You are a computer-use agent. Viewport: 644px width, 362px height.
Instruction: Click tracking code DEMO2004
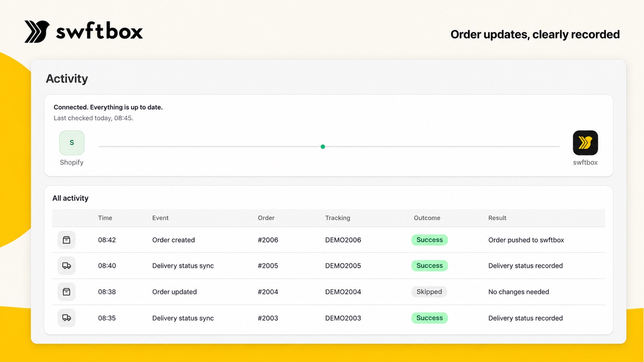(x=343, y=292)
